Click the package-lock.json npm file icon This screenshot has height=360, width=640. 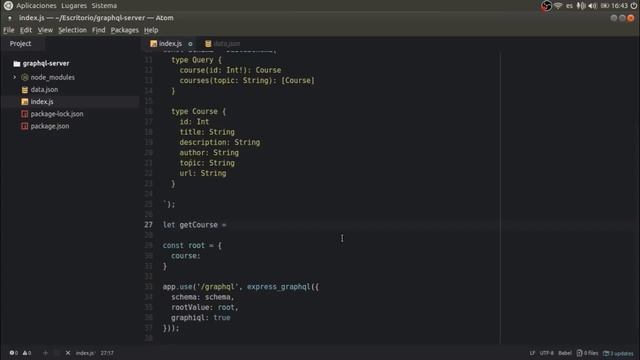point(25,114)
